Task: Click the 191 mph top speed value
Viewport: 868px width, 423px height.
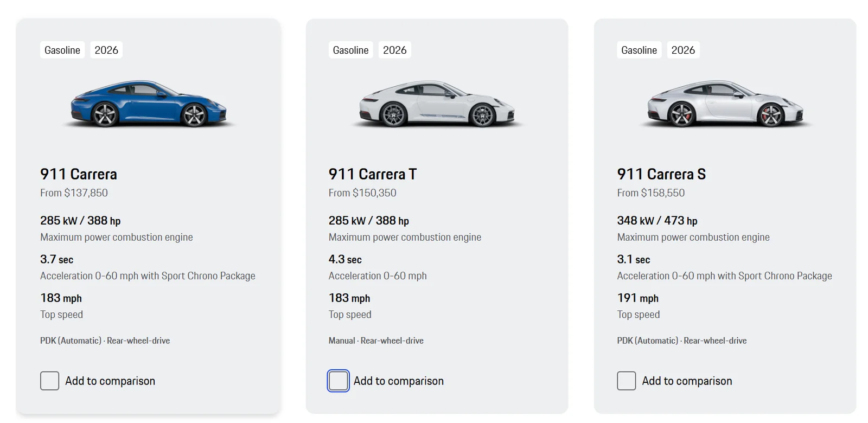Action: [x=637, y=298]
